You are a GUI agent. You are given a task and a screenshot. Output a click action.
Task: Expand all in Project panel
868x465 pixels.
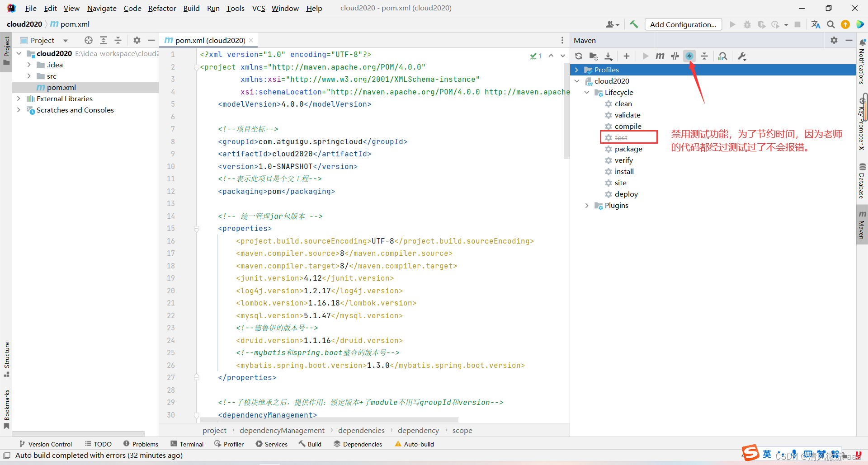tap(104, 40)
